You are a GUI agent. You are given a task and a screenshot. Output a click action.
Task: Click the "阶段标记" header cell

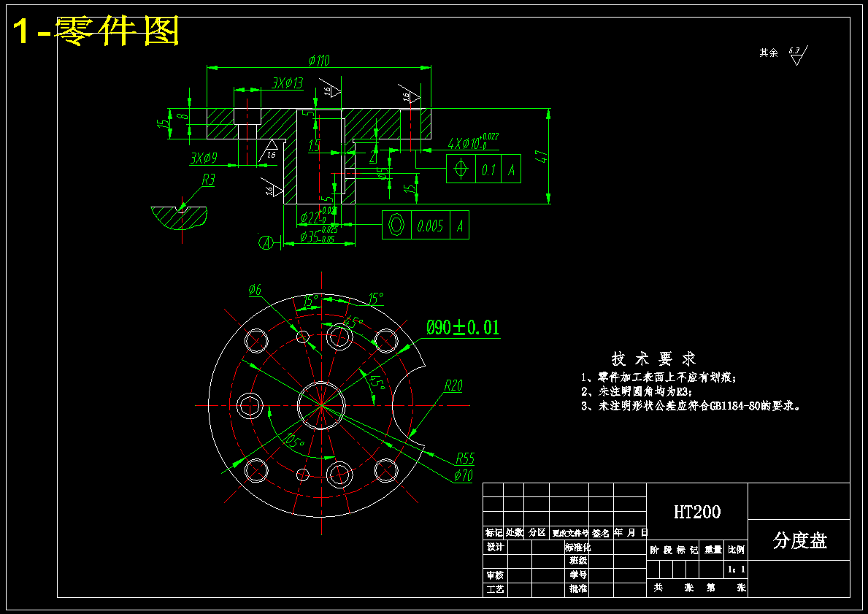pos(673,550)
